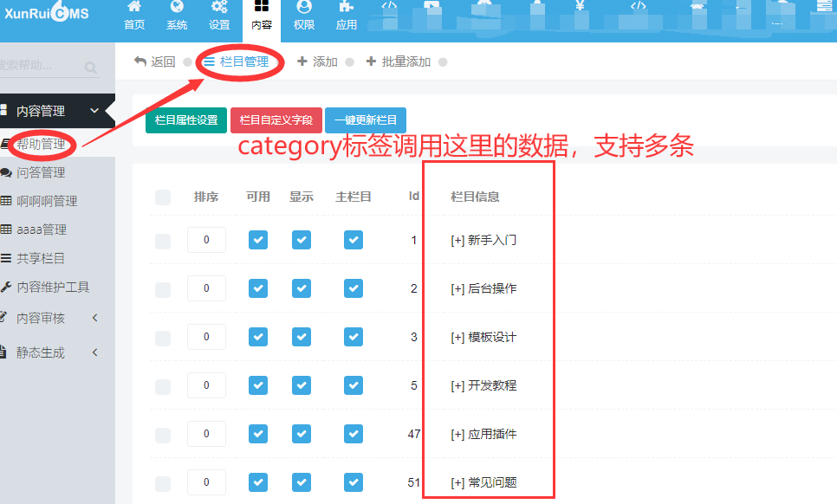Click the 栏目信息 column header

[475, 197]
